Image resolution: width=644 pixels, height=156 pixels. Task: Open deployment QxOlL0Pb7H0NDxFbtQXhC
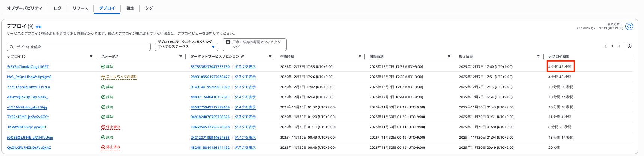pos(29,147)
